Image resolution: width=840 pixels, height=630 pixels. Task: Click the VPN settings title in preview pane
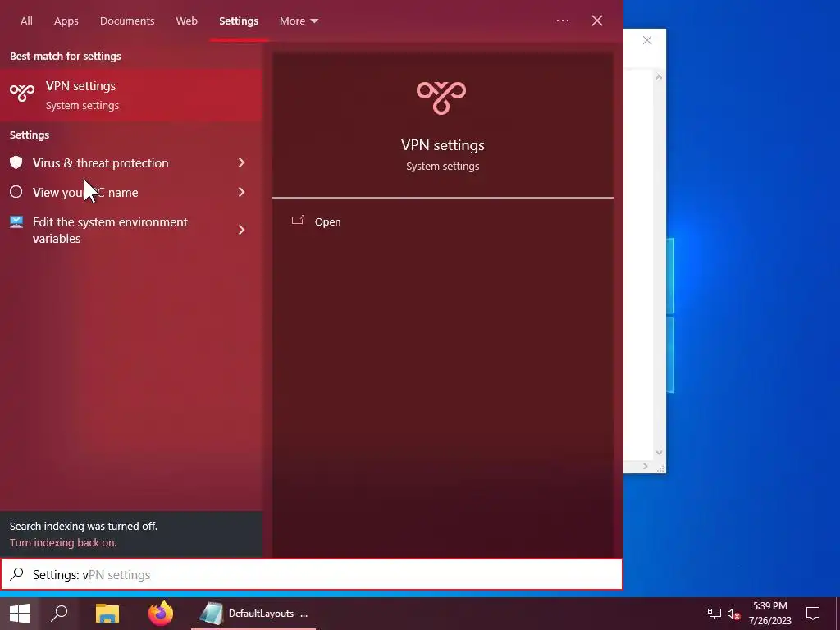[442, 144]
